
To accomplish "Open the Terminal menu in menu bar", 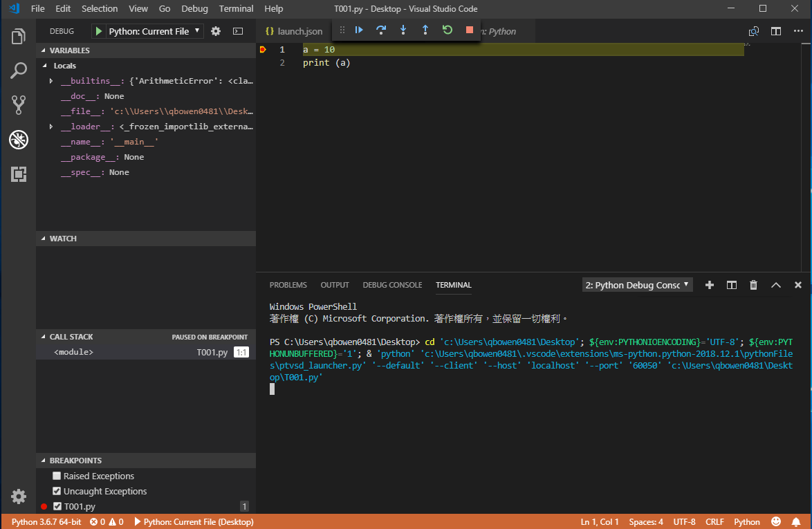I will (236, 9).
